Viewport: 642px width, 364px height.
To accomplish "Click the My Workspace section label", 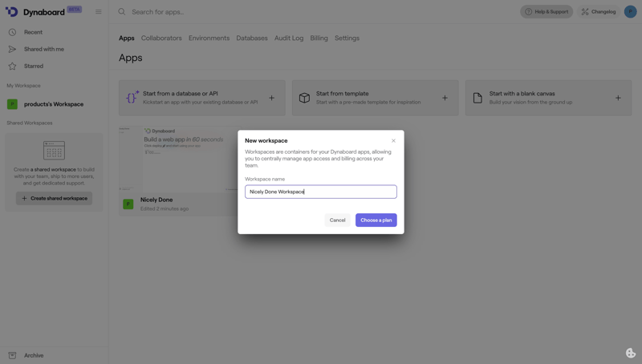I will click(23, 86).
